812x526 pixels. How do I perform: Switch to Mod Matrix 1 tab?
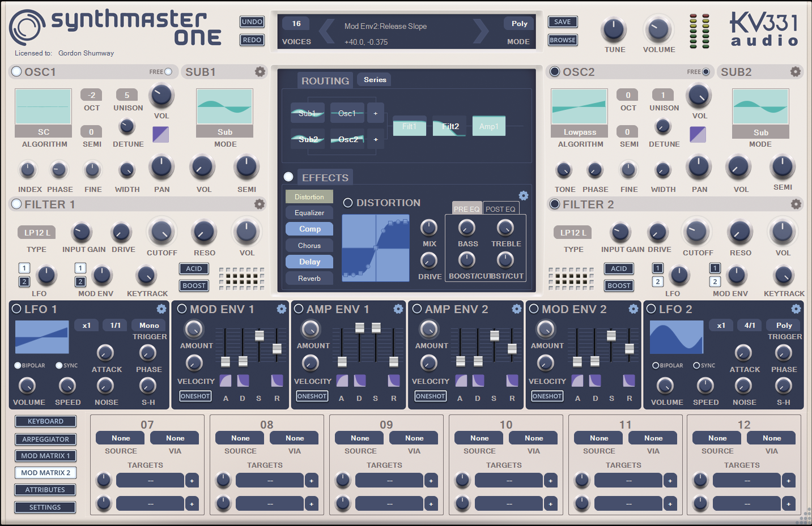click(x=45, y=456)
